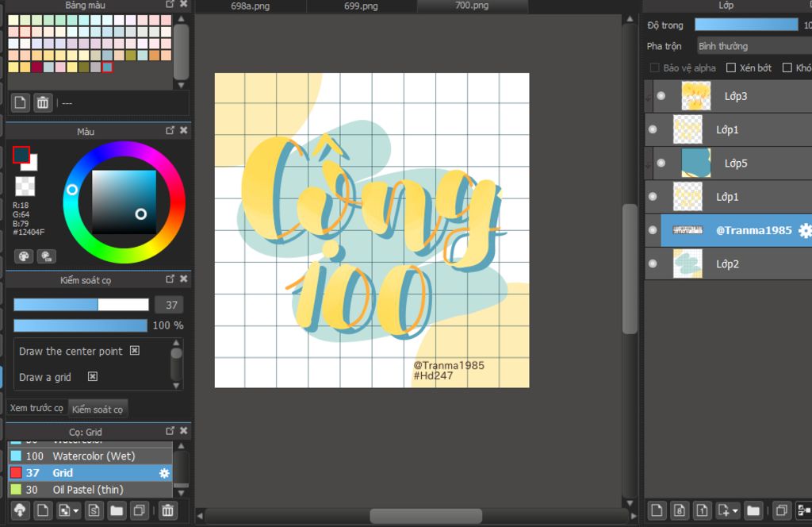Toggle visibility of Lớp2 layer
The height and width of the screenshot is (527, 812).
coord(653,263)
